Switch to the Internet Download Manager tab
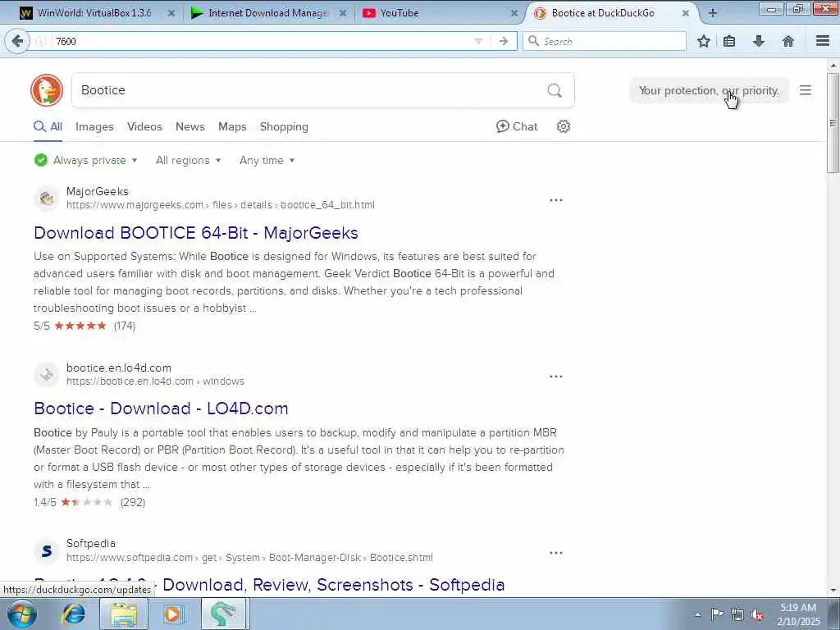This screenshot has width=840, height=630. 268,13
